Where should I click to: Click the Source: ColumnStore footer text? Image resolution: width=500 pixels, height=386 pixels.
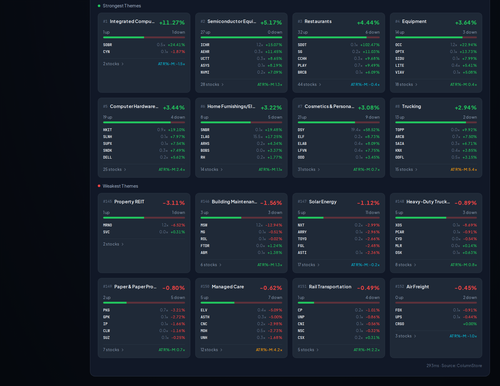(462, 366)
